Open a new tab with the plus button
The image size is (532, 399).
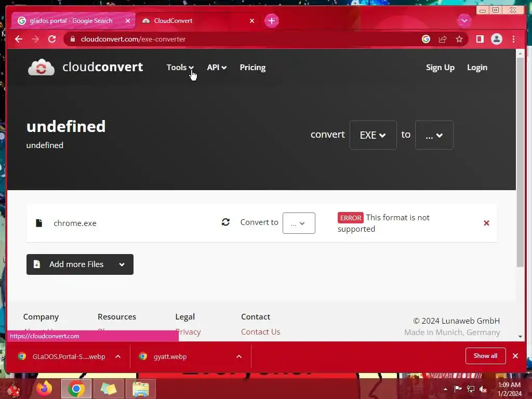271,21
